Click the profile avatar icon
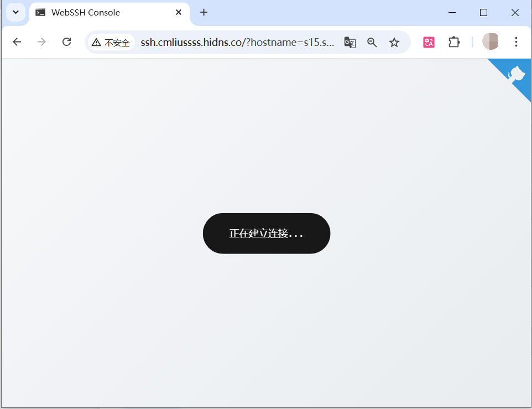Screen dimensions: 532x409 tap(490, 42)
